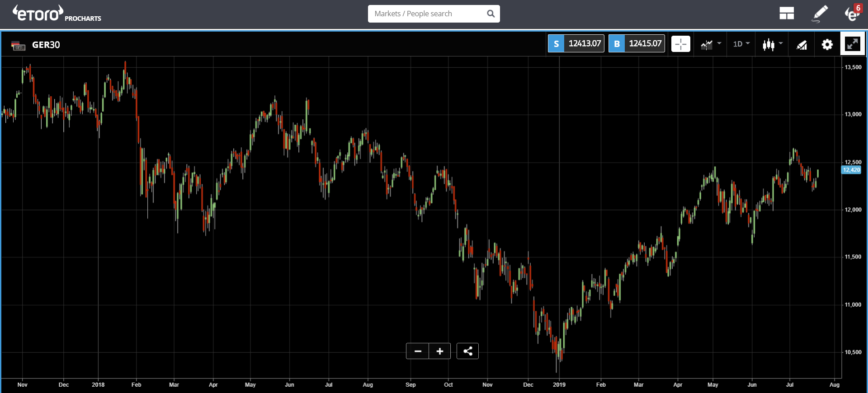The height and width of the screenshot is (393, 868).
Task: Open the drawing tools pencil-chart icon
Action: coord(802,44)
